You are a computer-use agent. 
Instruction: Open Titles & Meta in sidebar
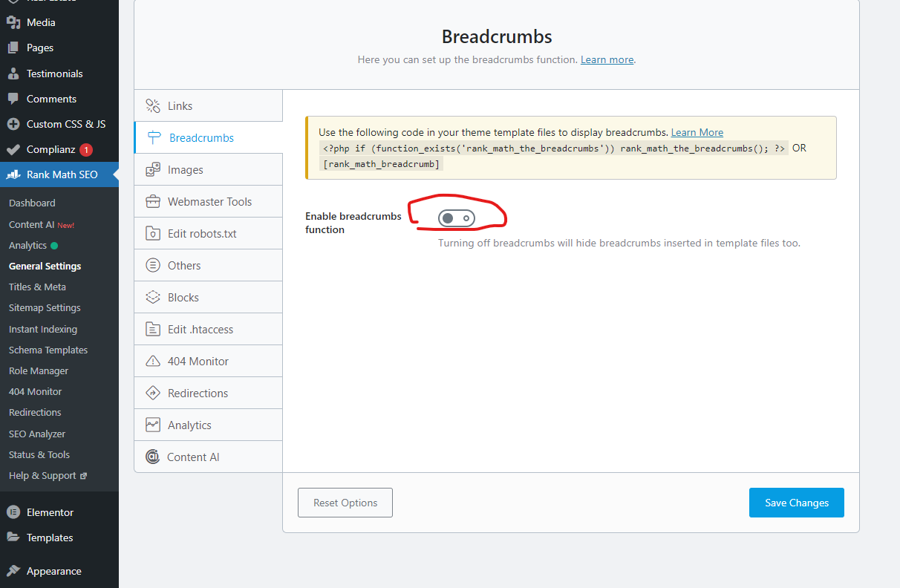(x=37, y=287)
